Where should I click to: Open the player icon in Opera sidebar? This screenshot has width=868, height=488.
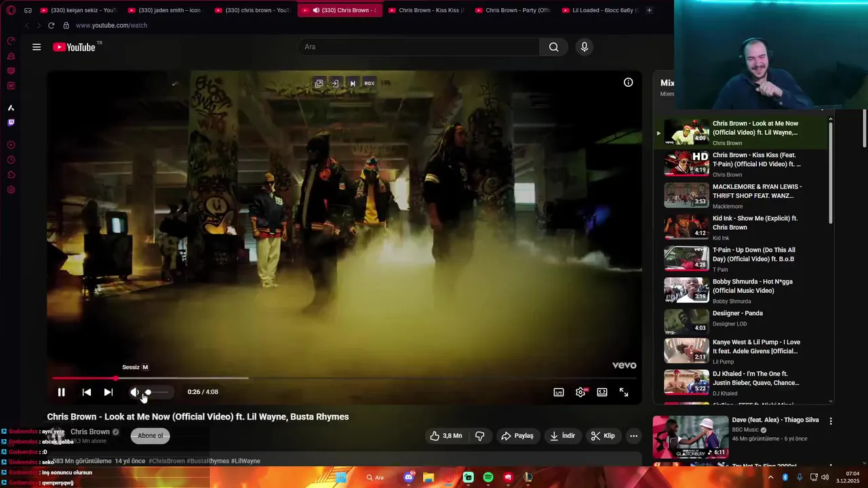click(x=11, y=145)
